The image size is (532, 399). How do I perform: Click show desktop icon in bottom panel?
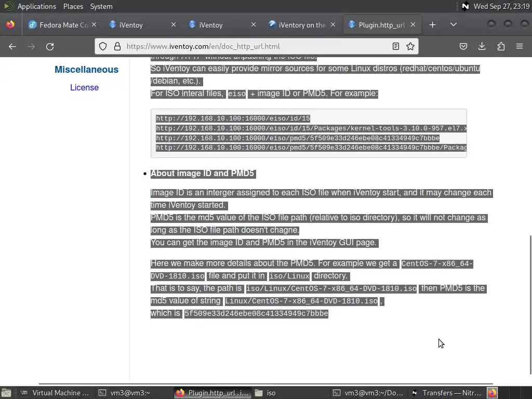tap(6, 393)
